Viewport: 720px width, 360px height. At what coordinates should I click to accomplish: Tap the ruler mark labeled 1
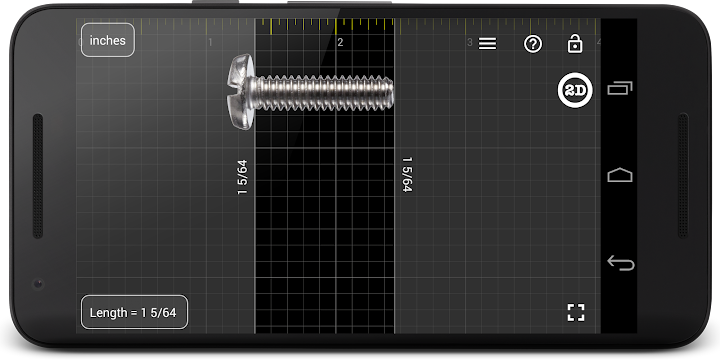point(210,42)
